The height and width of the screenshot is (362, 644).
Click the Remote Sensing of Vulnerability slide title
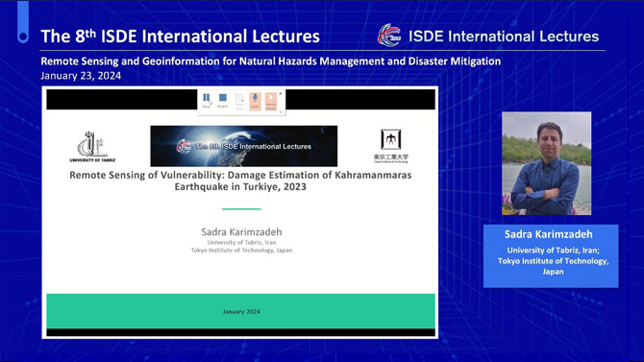click(240, 181)
